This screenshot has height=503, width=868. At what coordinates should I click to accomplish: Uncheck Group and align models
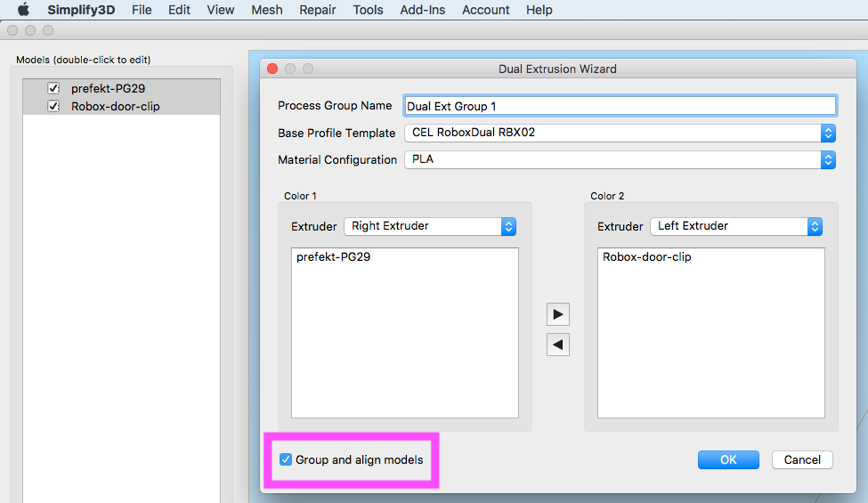(x=286, y=460)
